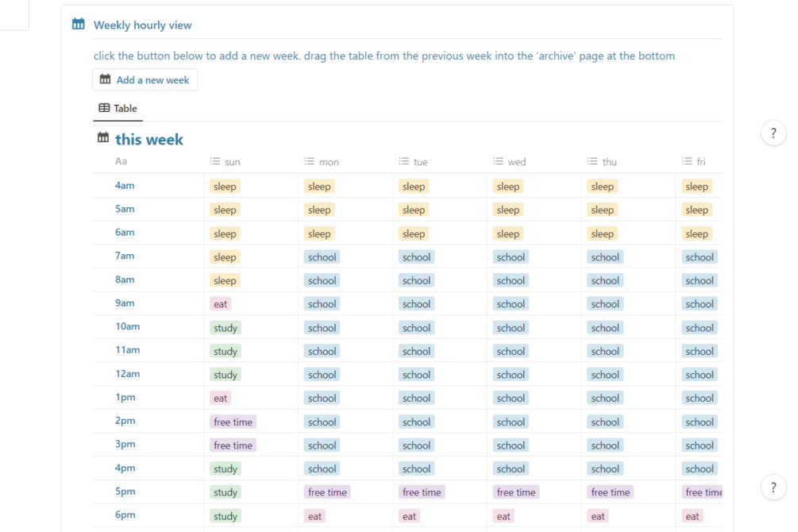This screenshot has height=532, width=798.
Task: Select the study tag for sun at 6pm
Action: tap(226, 516)
